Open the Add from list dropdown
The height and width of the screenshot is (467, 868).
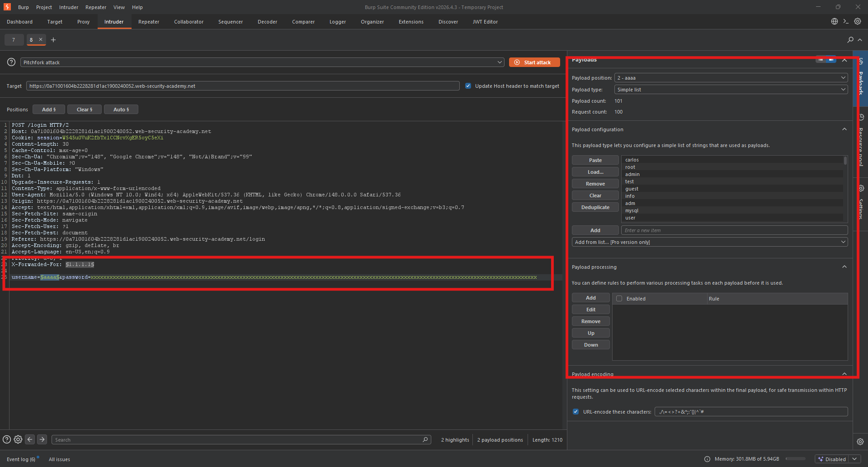point(710,242)
